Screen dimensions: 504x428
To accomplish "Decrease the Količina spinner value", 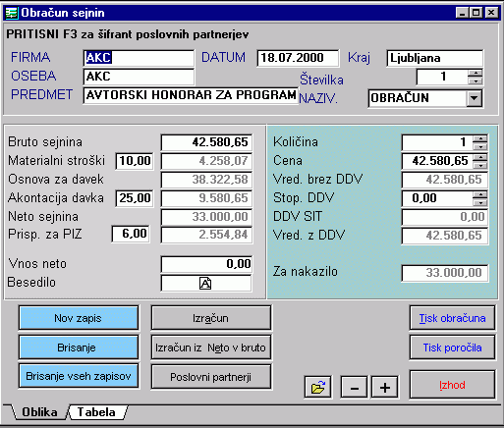I will (x=480, y=146).
